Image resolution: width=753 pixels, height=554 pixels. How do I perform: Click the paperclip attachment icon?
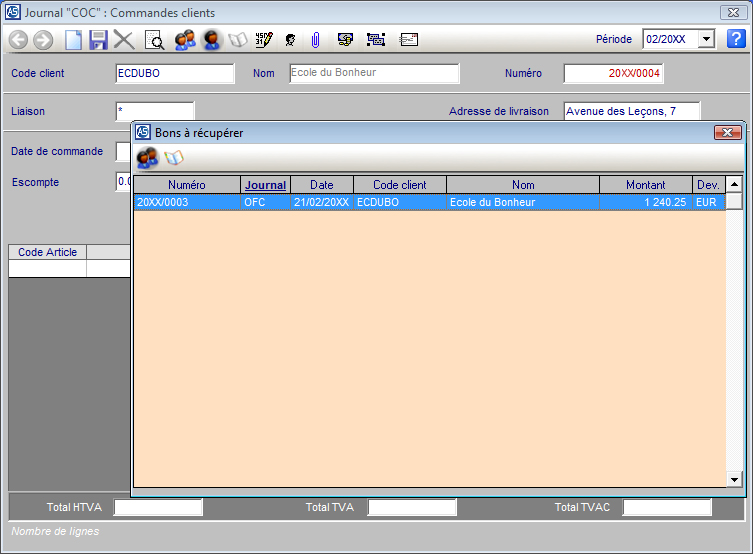coord(315,40)
